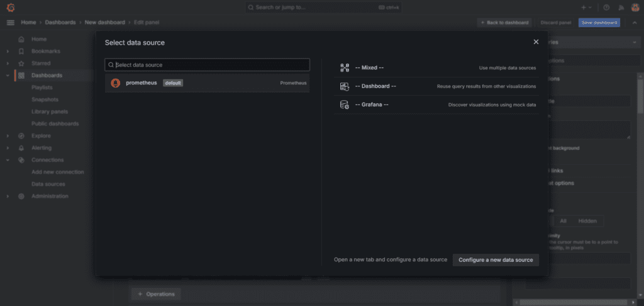Click the blue Save dashboard button
Screen dimensions: 644x306
coord(599,23)
